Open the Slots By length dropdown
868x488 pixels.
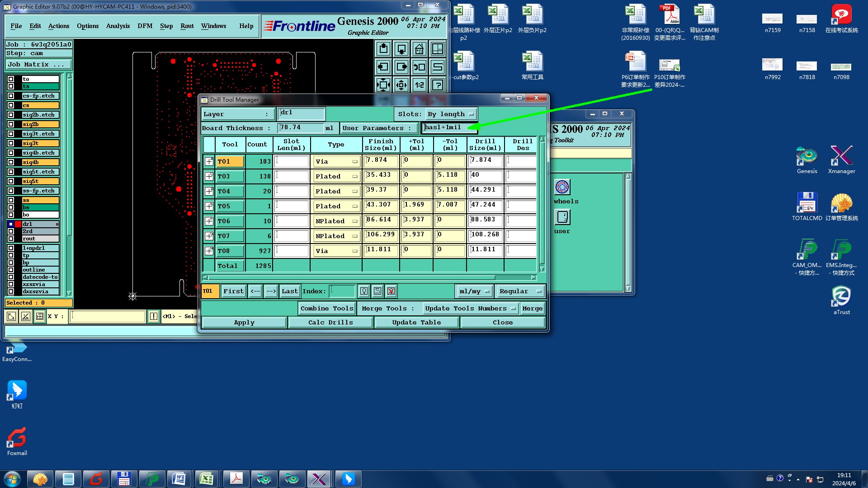tap(451, 114)
